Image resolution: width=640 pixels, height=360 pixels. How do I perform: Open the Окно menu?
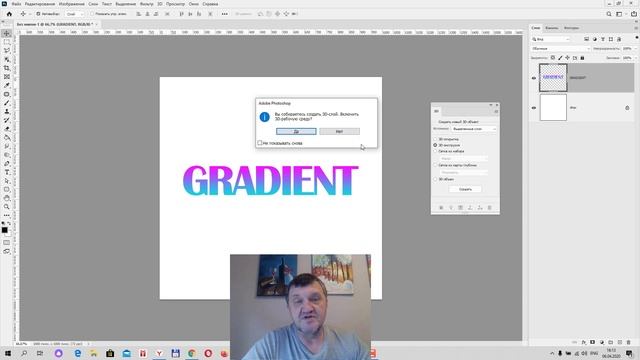[193, 4]
